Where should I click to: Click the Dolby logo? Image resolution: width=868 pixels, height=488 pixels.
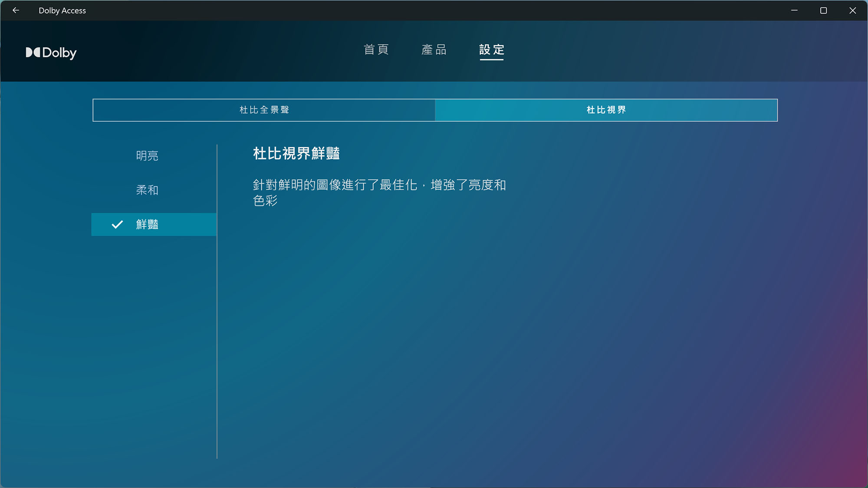click(x=51, y=53)
